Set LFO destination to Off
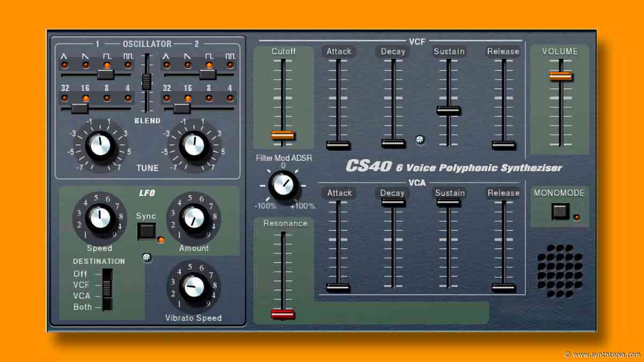 [80, 274]
